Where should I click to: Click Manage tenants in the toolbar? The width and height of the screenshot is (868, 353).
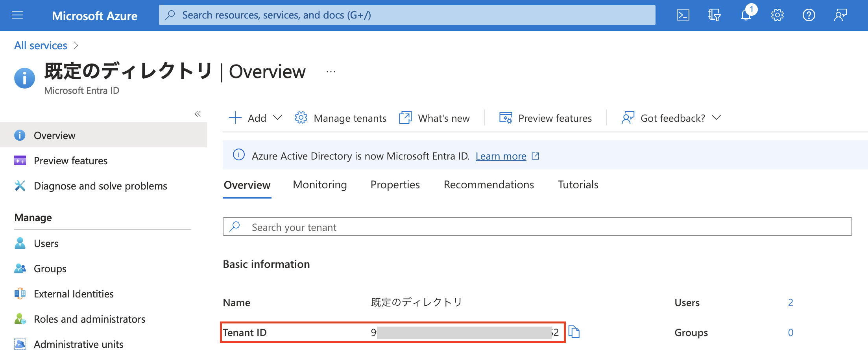tap(350, 118)
